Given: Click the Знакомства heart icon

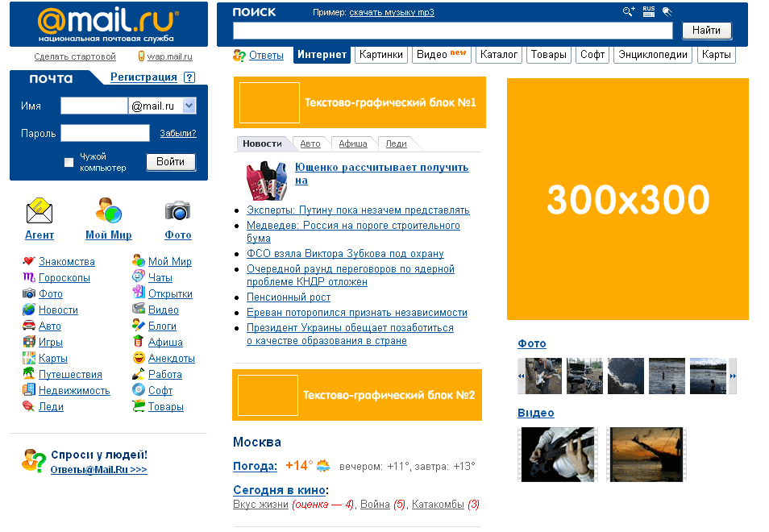Looking at the screenshot, I should click(29, 261).
